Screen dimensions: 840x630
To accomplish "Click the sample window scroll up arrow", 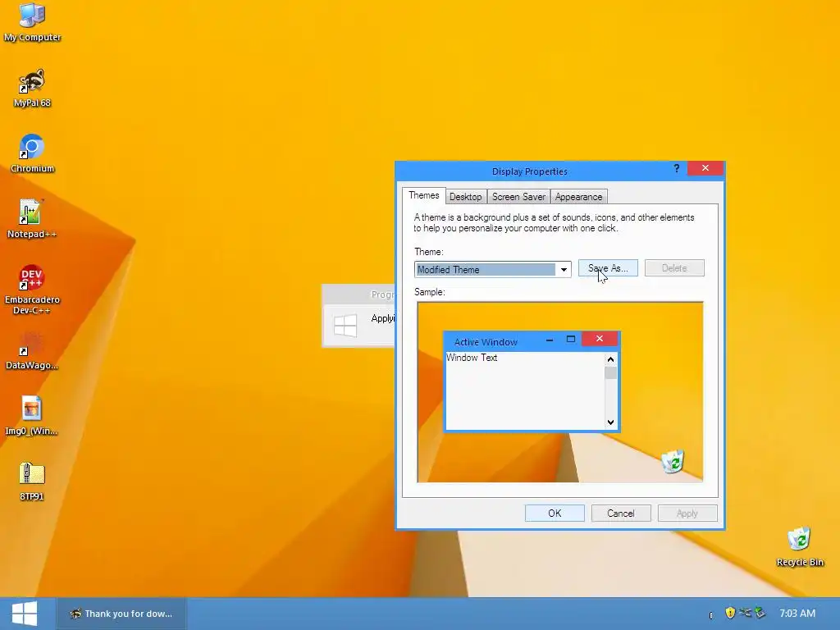I will click(x=610, y=359).
